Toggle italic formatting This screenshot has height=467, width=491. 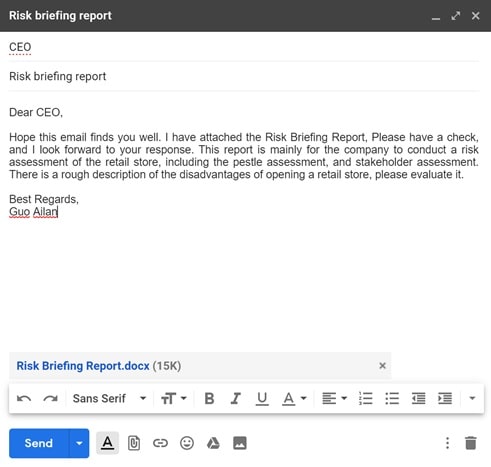point(236,398)
